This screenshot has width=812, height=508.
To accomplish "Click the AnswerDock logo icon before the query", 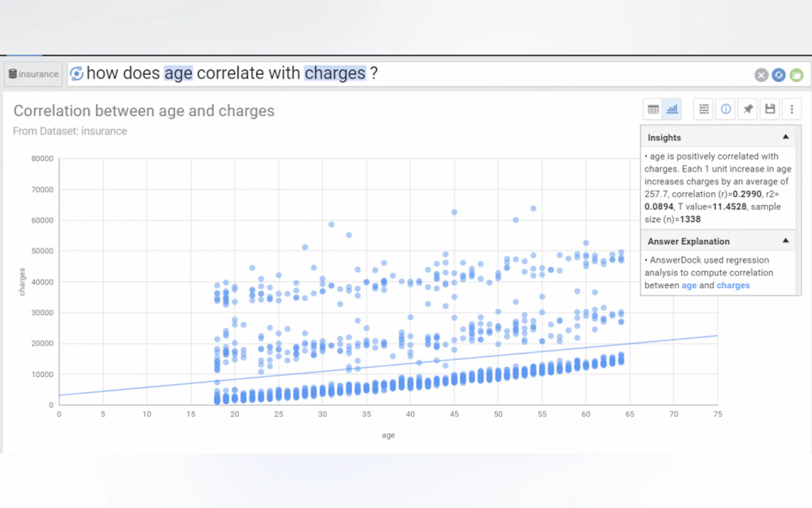I will coord(76,74).
